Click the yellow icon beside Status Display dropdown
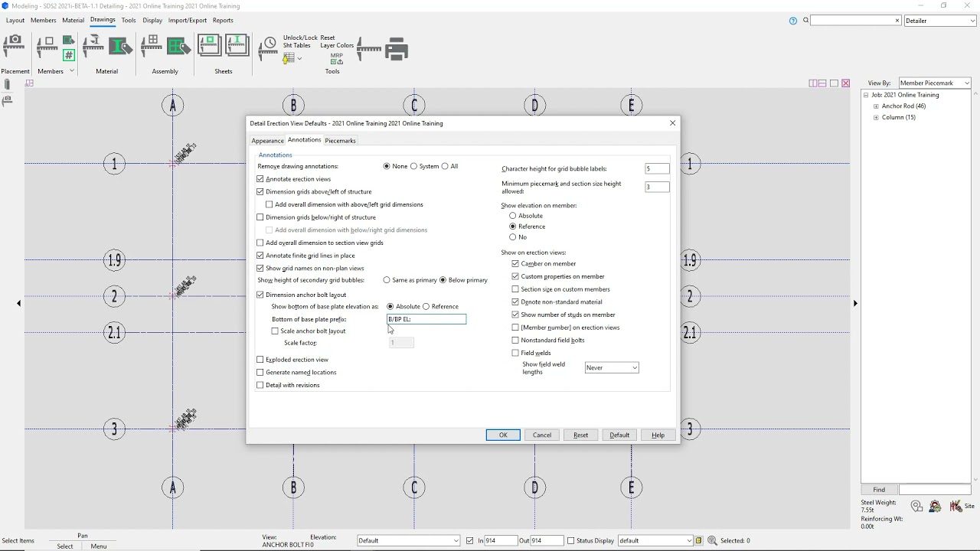Viewport: 980px width, 551px height. [699, 540]
